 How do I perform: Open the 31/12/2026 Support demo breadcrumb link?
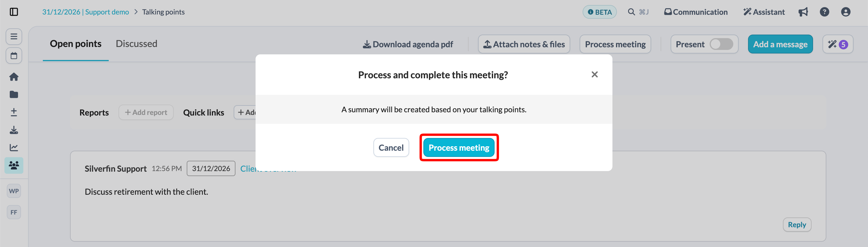pyautogui.click(x=85, y=12)
